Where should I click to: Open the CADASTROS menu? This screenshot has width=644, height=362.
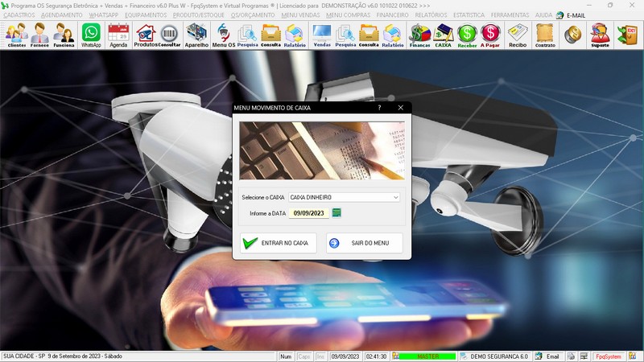pyautogui.click(x=19, y=15)
